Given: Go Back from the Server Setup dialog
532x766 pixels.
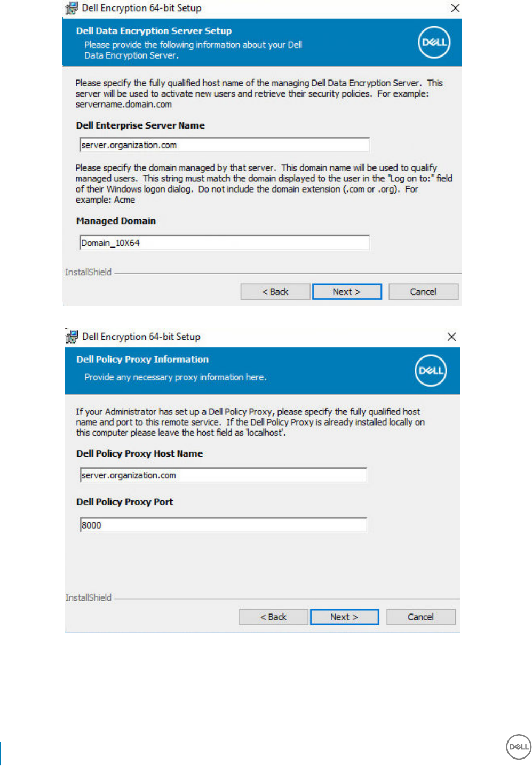Looking at the screenshot, I should (x=275, y=292).
